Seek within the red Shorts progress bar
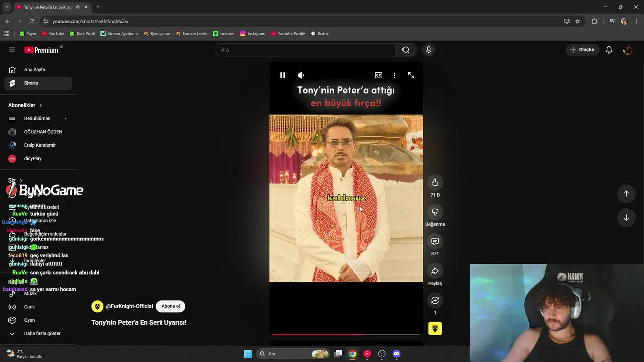This screenshot has width=644, height=362. tap(346, 334)
